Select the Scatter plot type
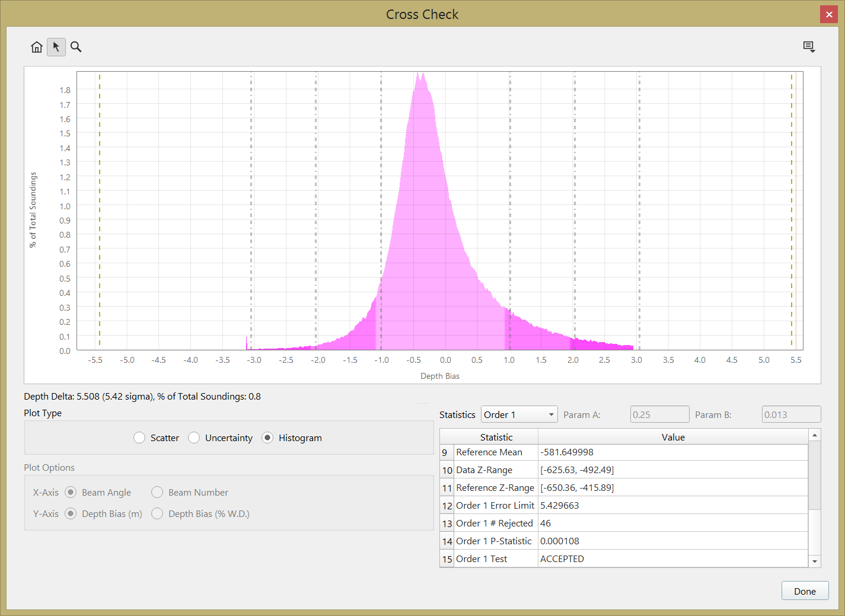Screen dimensions: 845x616 click(140, 438)
